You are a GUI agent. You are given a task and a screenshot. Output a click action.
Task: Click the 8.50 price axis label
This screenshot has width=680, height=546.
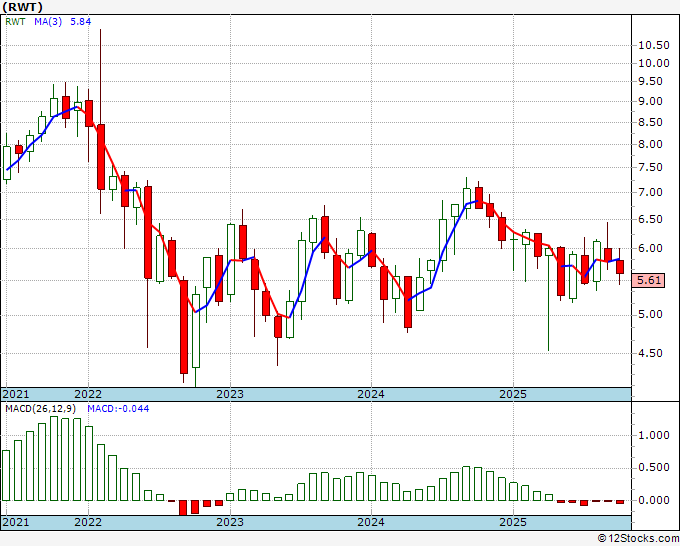[x=651, y=122]
